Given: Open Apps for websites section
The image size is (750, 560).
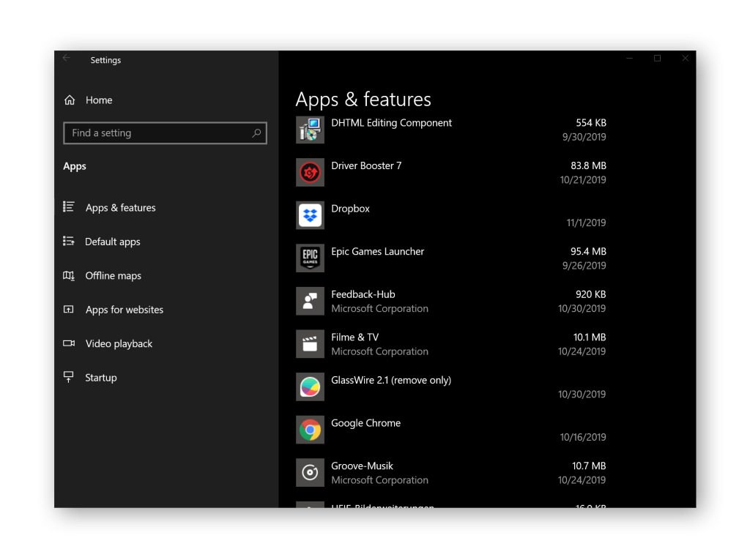Looking at the screenshot, I should pos(124,310).
